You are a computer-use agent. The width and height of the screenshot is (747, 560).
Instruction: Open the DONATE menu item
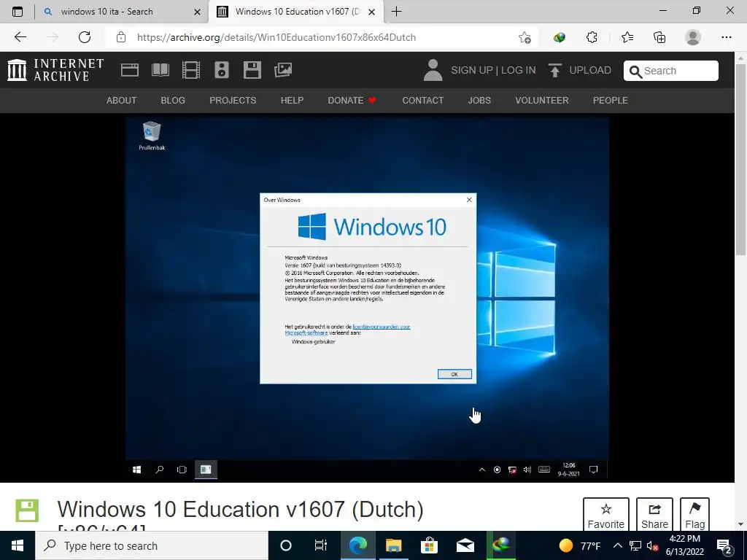[352, 101]
